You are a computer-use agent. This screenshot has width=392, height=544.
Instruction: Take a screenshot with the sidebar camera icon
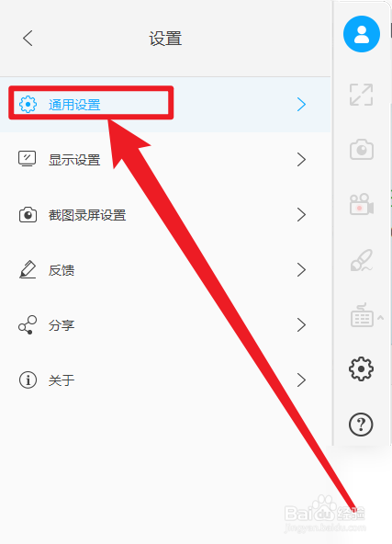coord(362,150)
